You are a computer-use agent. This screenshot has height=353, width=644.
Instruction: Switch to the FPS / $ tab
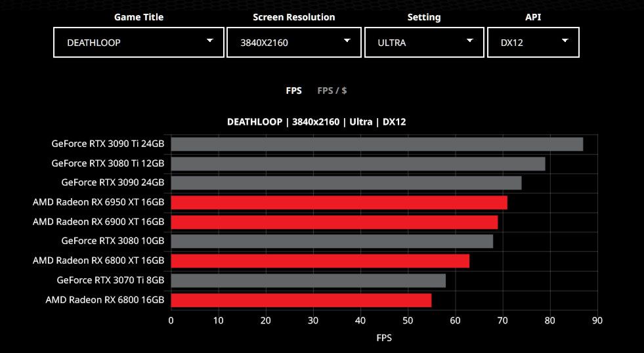332,91
